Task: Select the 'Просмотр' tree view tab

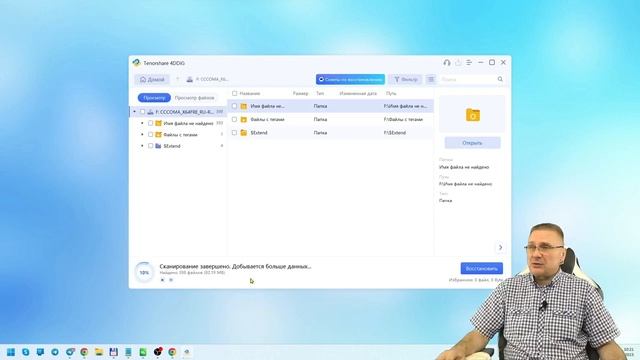Action: pyautogui.click(x=154, y=98)
